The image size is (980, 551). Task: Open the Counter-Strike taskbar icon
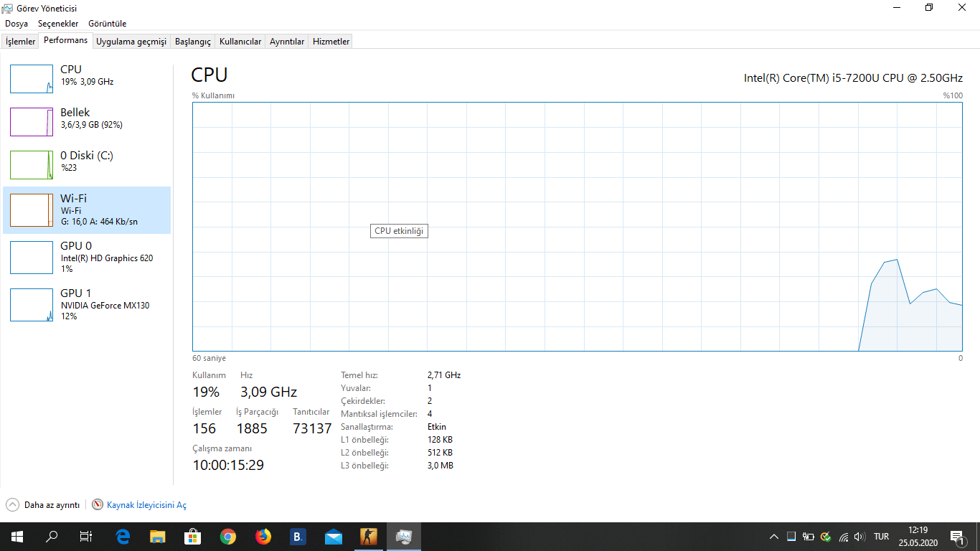tap(369, 537)
